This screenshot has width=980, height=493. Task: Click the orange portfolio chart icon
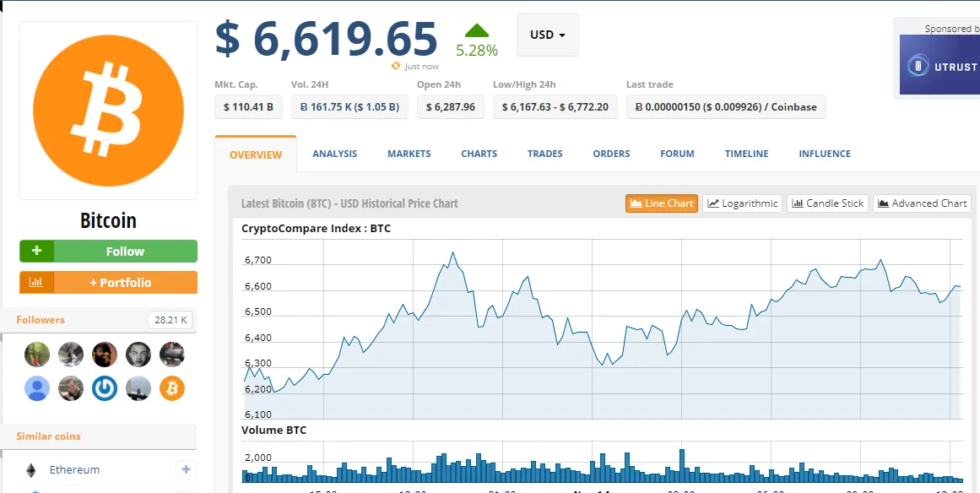pos(37,283)
